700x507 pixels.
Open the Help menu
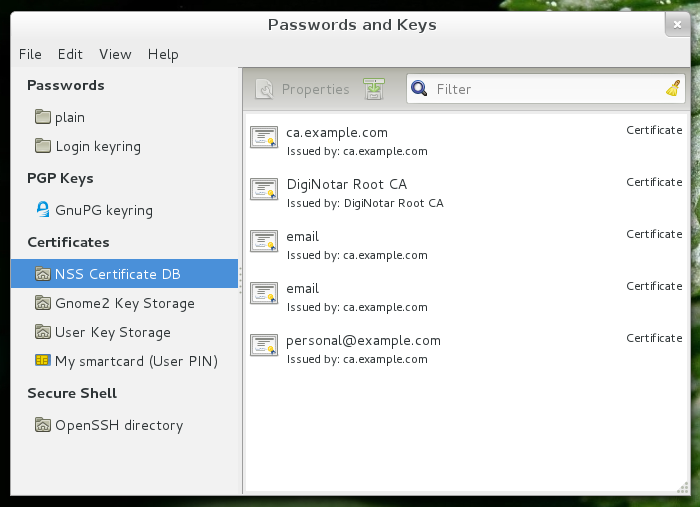163,54
